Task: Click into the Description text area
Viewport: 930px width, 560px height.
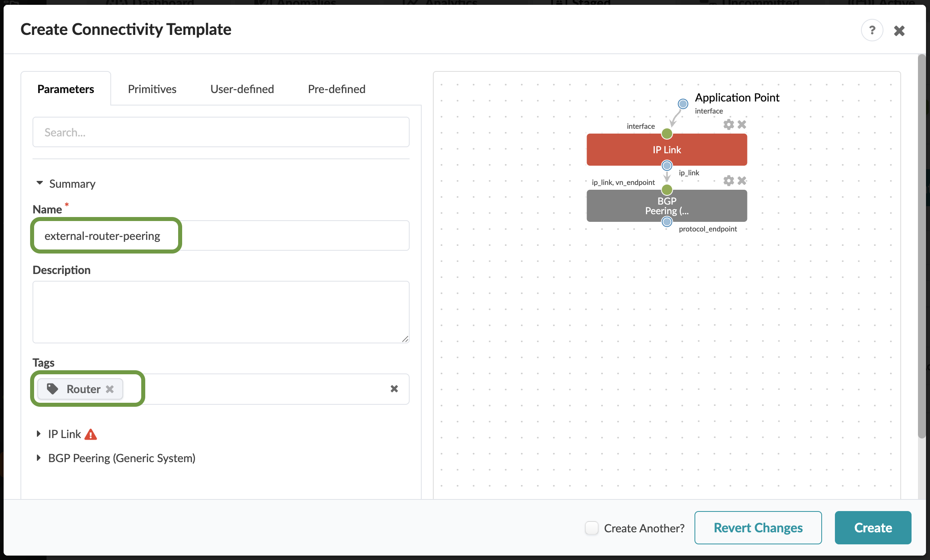Action: [x=221, y=312]
